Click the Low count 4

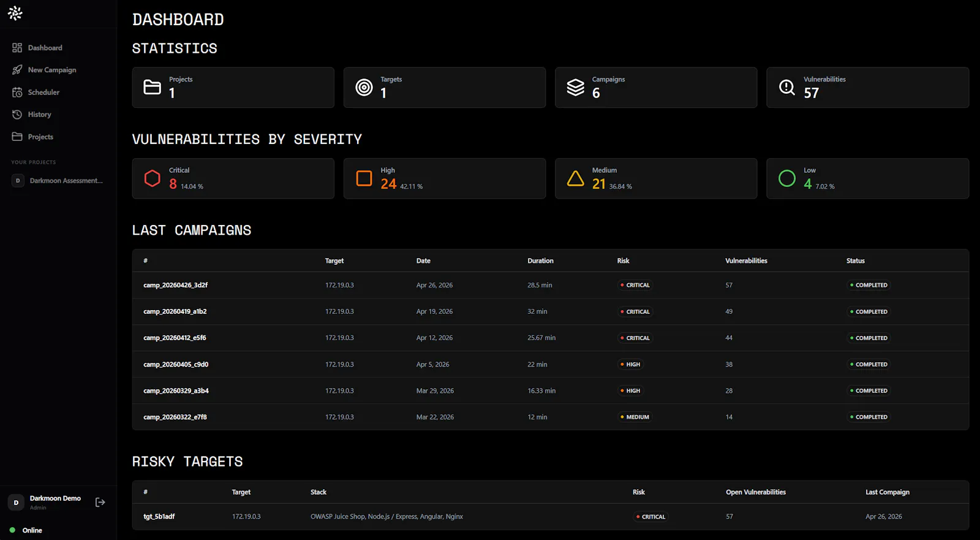tap(808, 184)
